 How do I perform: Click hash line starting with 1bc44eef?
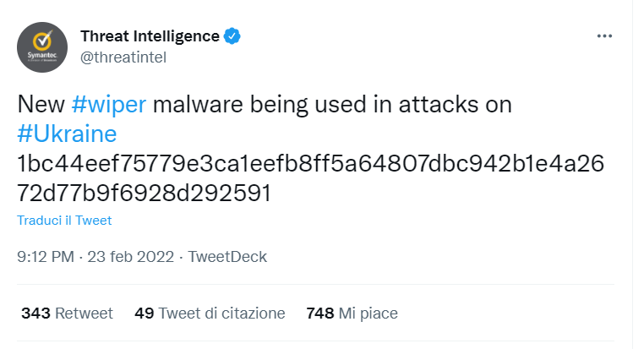pyautogui.click(x=310, y=164)
